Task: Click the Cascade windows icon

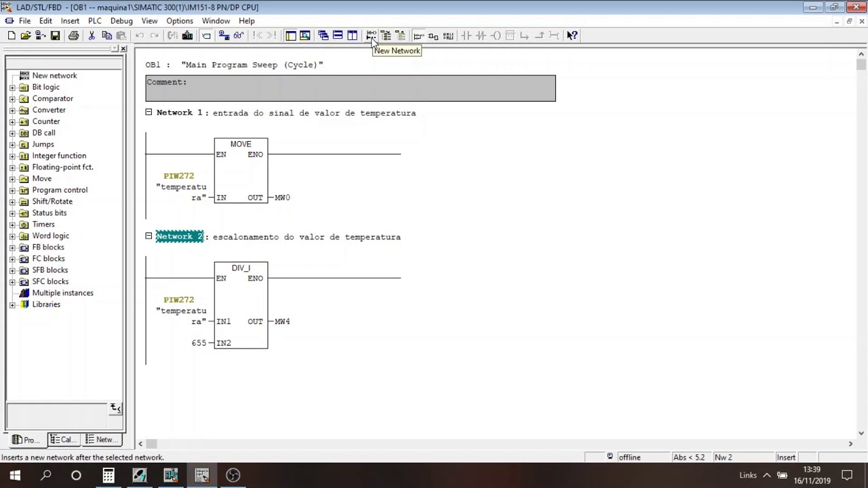Action: 323,35
